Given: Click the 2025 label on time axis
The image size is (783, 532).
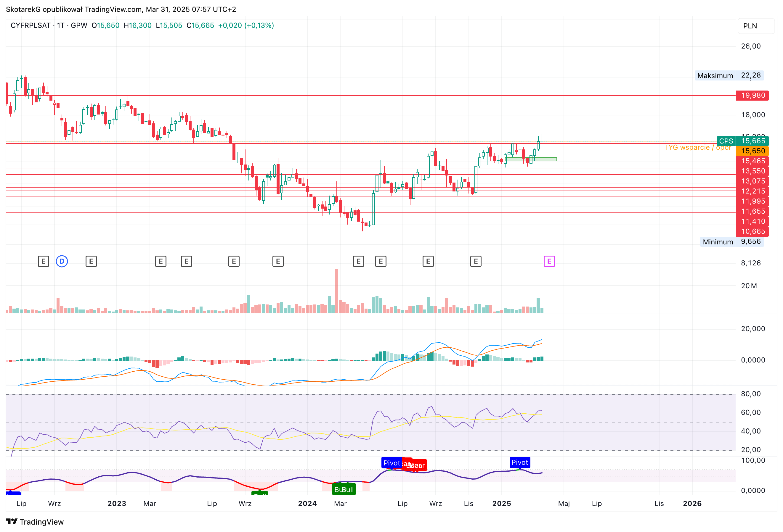Looking at the screenshot, I should coord(502,503).
